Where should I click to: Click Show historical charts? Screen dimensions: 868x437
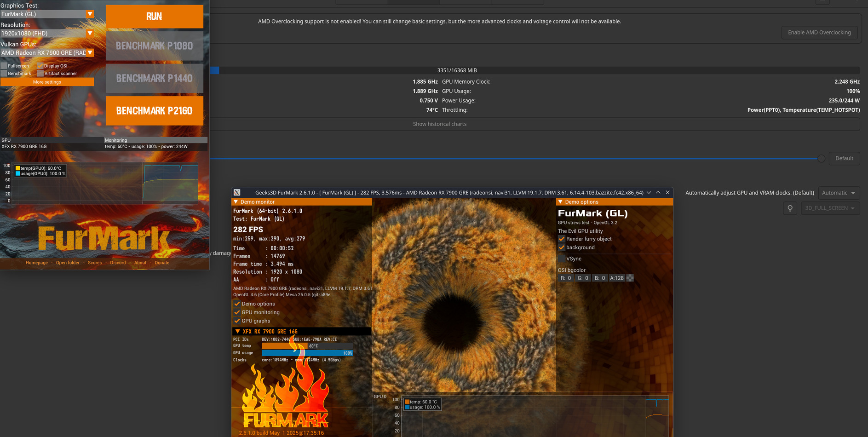439,124
